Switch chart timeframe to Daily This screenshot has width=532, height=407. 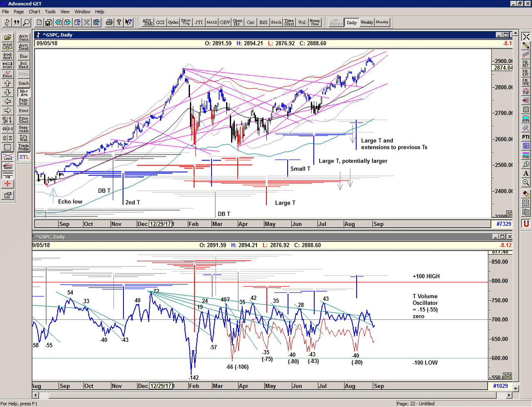click(352, 22)
